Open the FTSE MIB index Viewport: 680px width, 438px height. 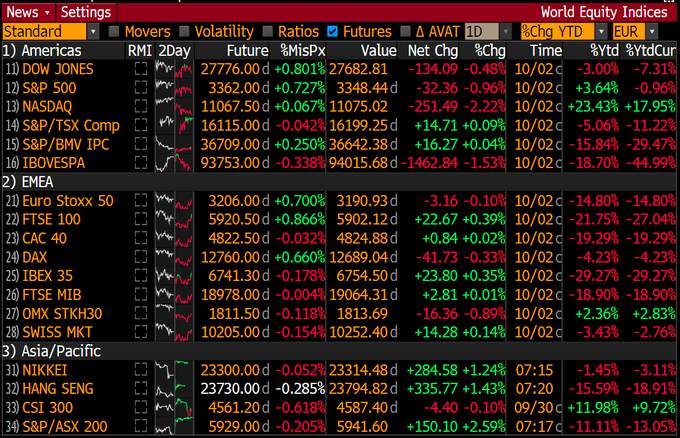coord(52,294)
